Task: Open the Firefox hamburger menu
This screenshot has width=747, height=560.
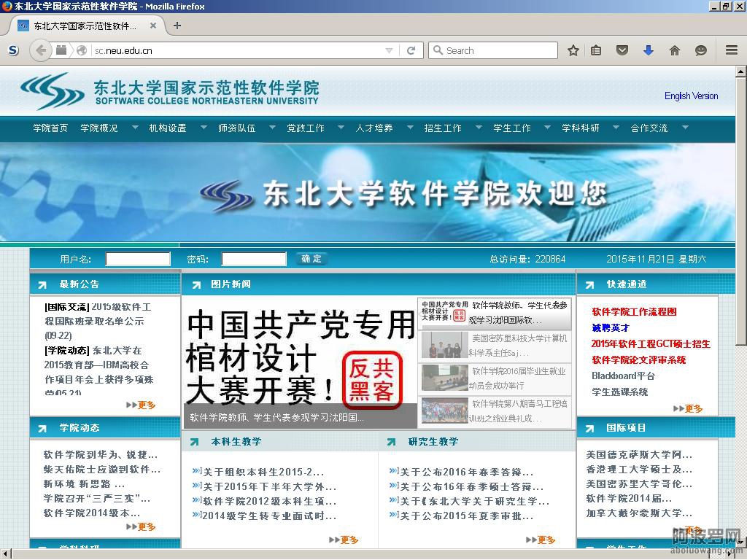Action: (x=732, y=50)
